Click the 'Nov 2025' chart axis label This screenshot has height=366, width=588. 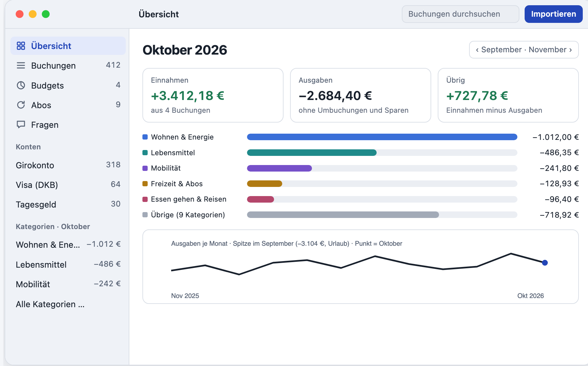(x=185, y=296)
